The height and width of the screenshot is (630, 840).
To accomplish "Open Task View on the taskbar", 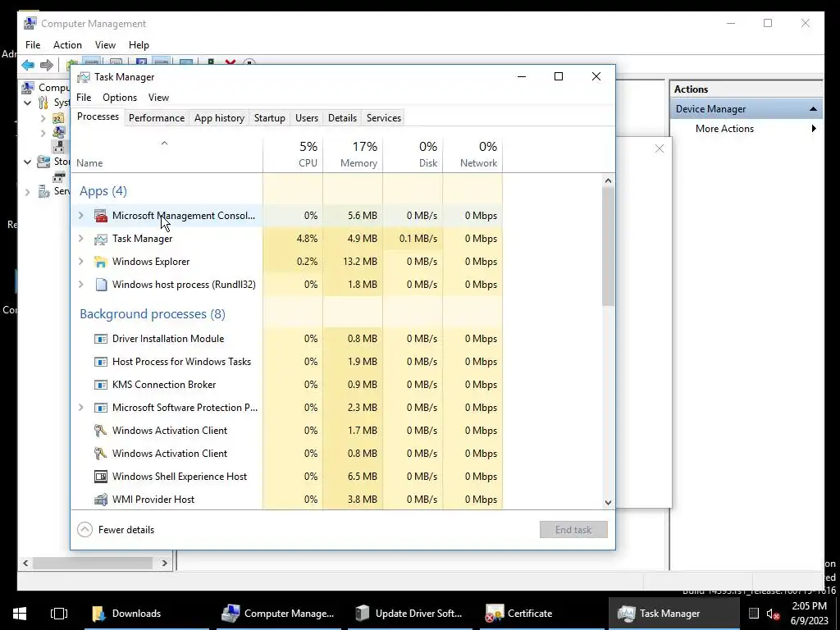I will [59, 614].
